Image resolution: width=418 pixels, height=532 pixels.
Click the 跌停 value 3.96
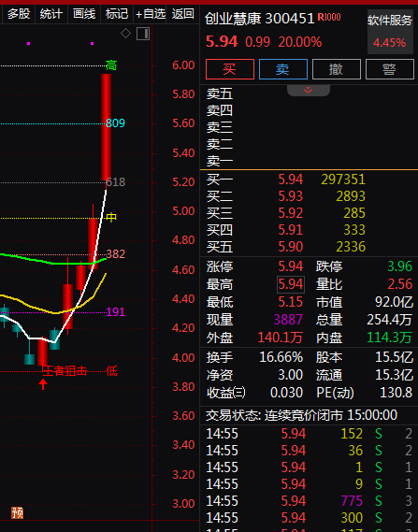399,266
